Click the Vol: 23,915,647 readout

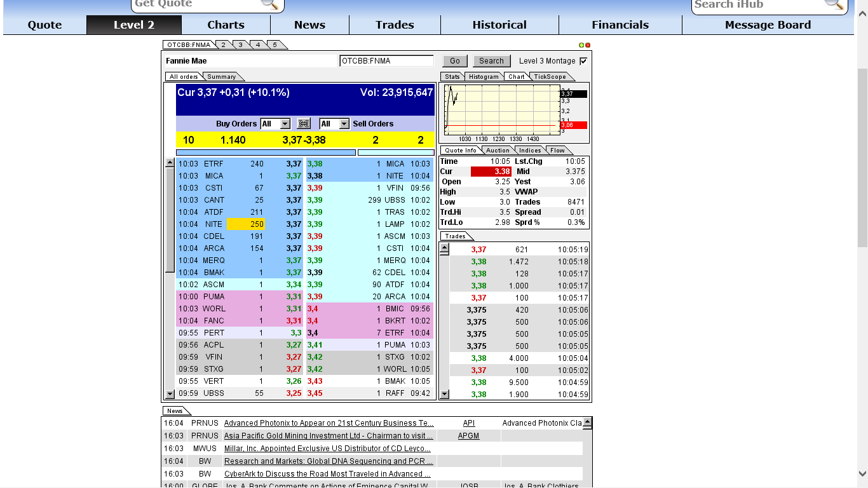coord(397,93)
